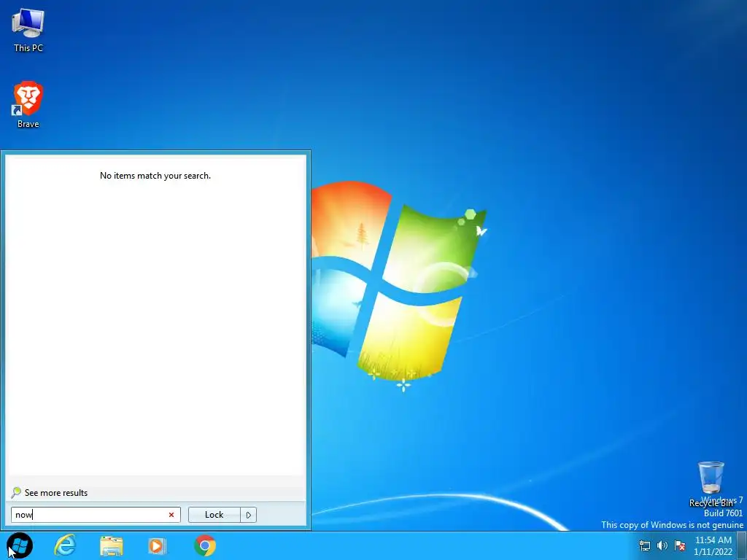This screenshot has height=560, width=747.
Task: Open the This PC desktop icon
Action: click(x=28, y=31)
